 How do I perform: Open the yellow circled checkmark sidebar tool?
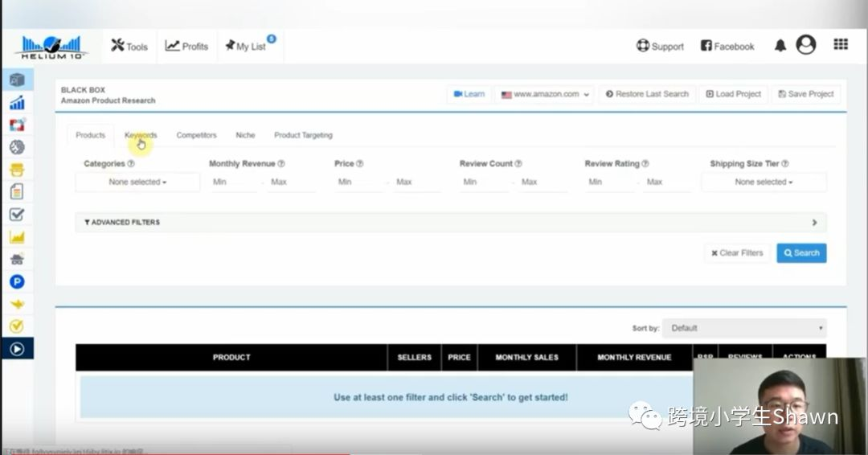[17, 326]
